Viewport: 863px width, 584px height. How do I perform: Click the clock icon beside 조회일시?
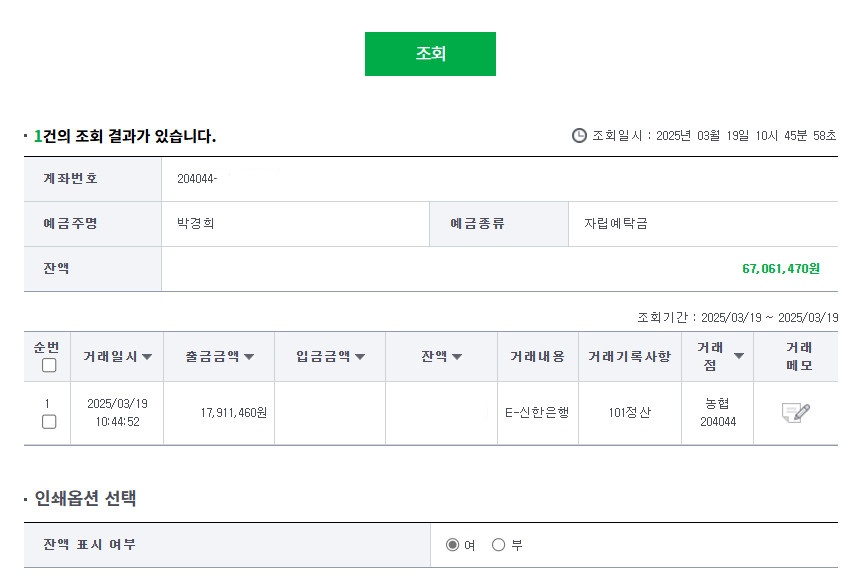[579, 136]
